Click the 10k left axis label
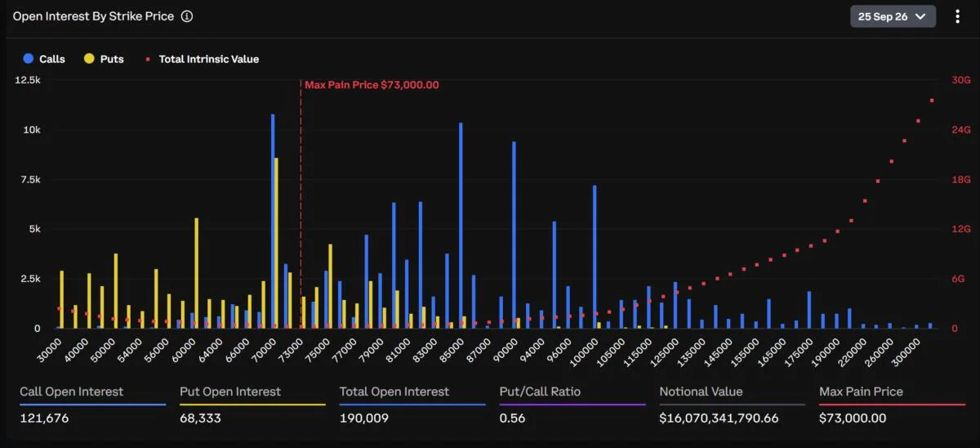 pos(32,130)
